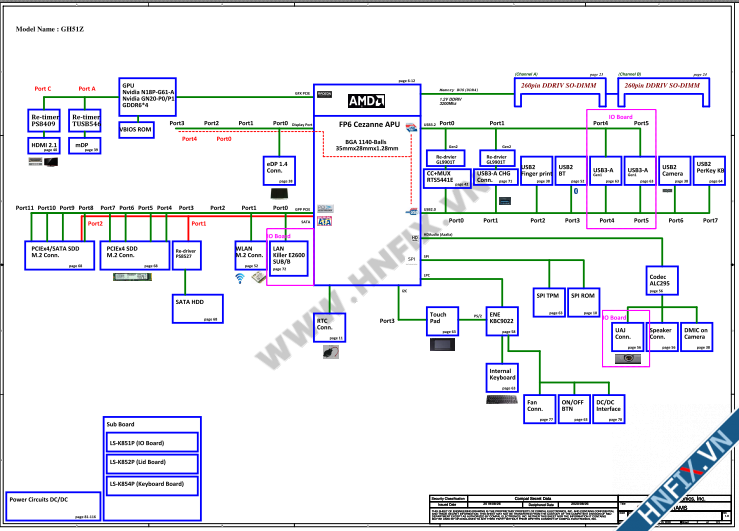Click the SATA HDD block
Screen dimensions: 739x531
195,305
